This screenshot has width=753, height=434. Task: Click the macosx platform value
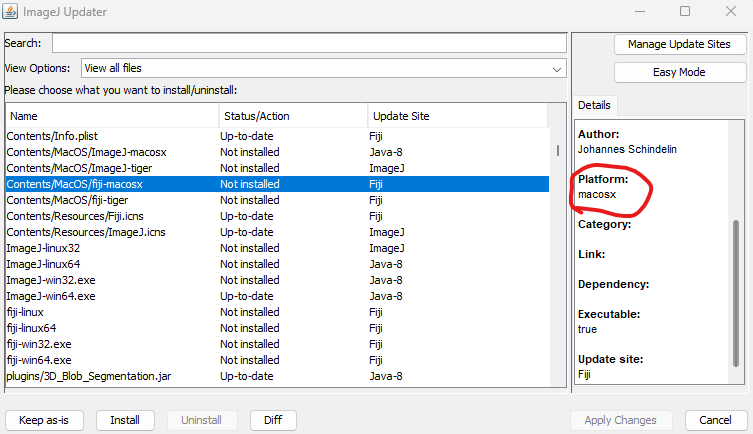point(597,194)
